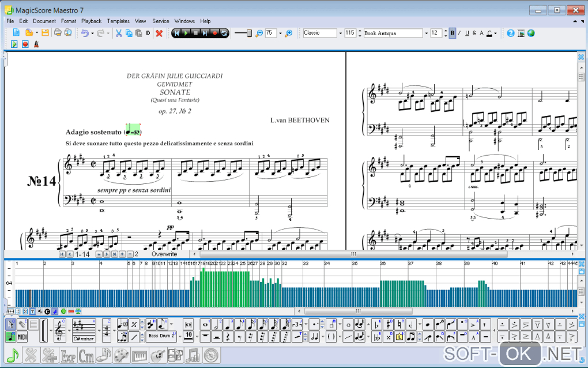This screenshot has width=588, height=368.
Task: Expand the undo history dropdown arrow
Action: tap(92, 33)
